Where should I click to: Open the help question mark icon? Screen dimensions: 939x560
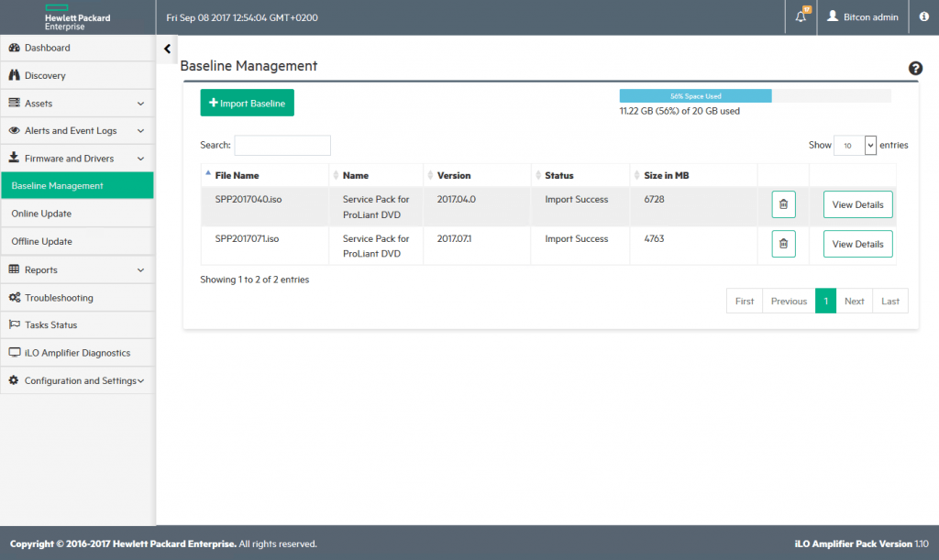(915, 68)
